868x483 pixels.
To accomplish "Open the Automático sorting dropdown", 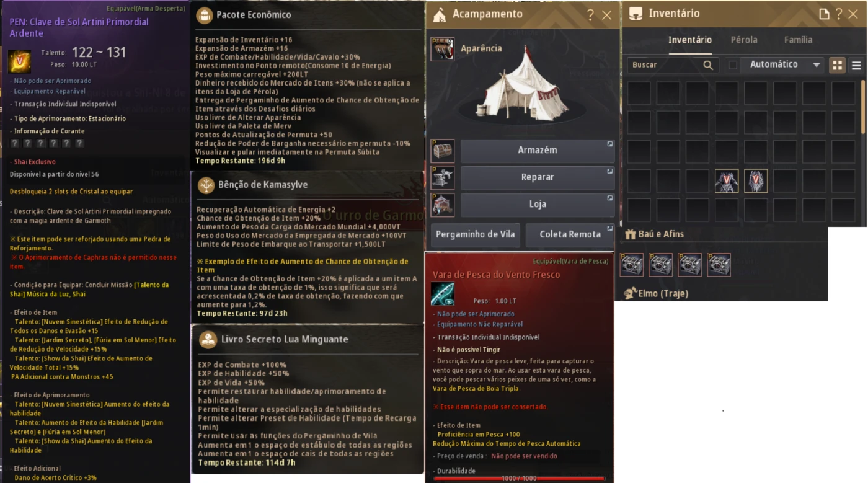I will coord(784,64).
